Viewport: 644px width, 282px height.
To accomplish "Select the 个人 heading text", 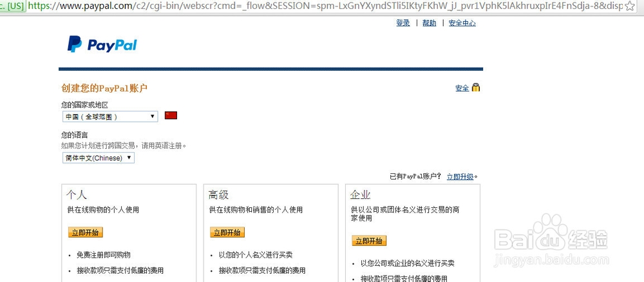I will [77, 194].
